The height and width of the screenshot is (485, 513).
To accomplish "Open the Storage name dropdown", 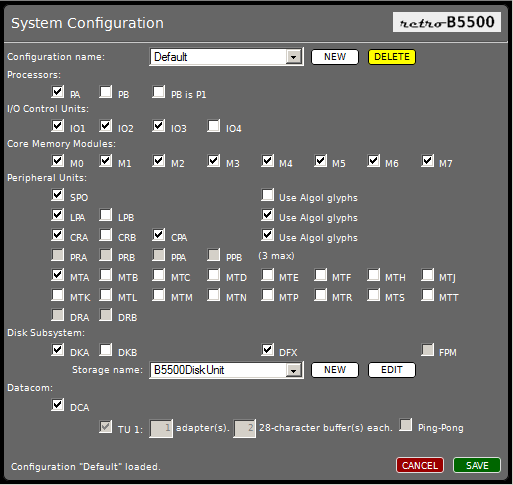I will (226, 370).
